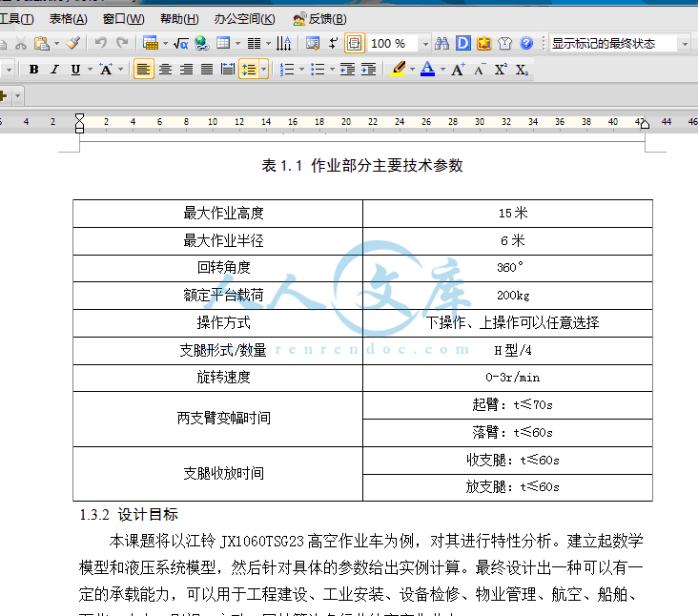Click the 100 % zoom field

[x=393, y=44]
